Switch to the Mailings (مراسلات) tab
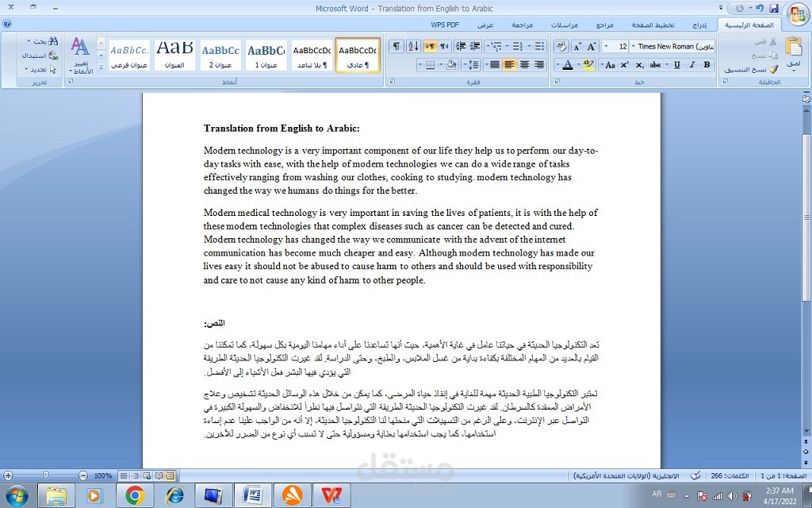This screenshot has width=812, height=508. coord(565,25)
